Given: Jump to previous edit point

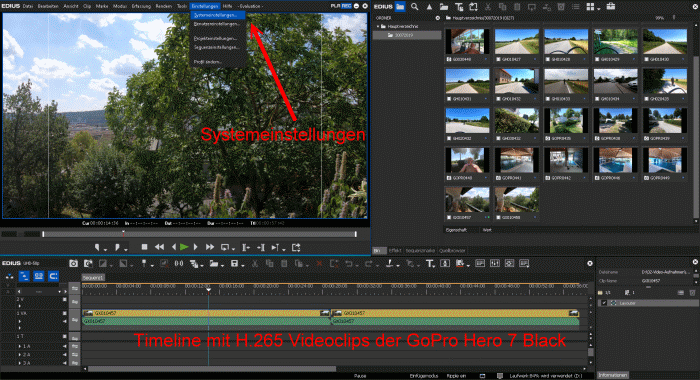Looking at the screenshot, I should tap(246, 247).
